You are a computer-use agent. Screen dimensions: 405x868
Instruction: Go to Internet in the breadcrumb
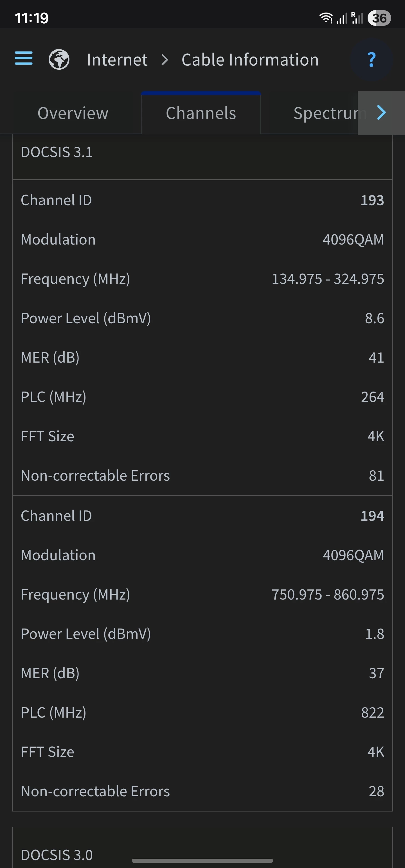117,60
